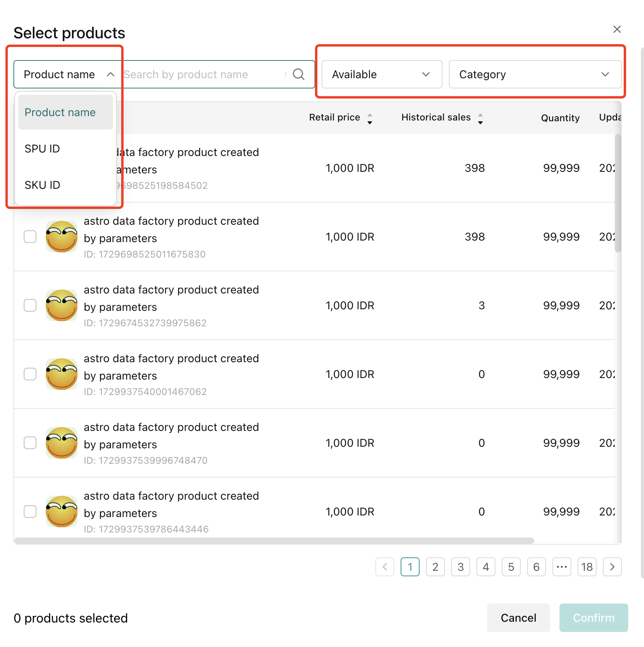
Task: Go to previous page arrow
Action: (x=385, y=567)
